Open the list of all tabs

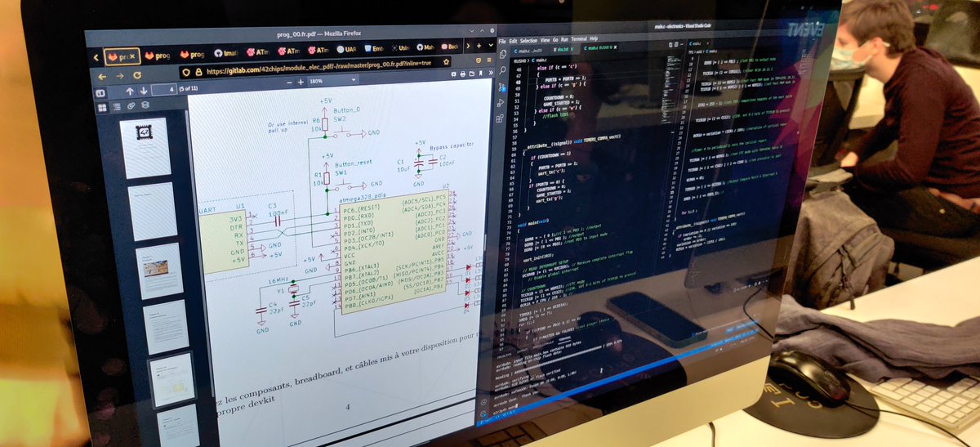(491, 46)
